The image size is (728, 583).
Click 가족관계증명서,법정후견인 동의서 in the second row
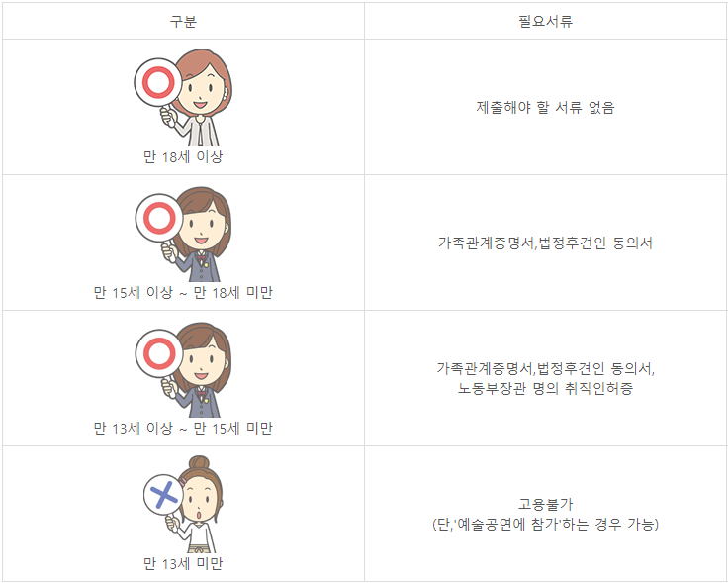(546, 243)
